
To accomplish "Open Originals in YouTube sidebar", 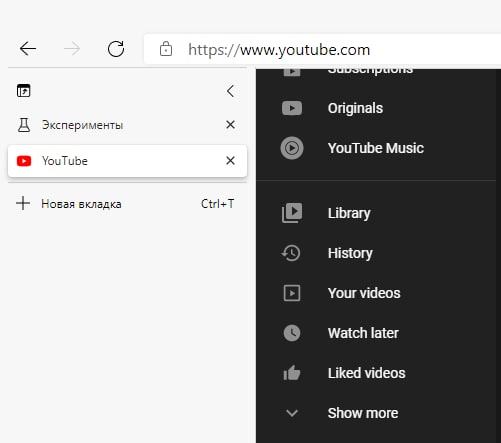I will pyautogui.click(x=355, y=108).
